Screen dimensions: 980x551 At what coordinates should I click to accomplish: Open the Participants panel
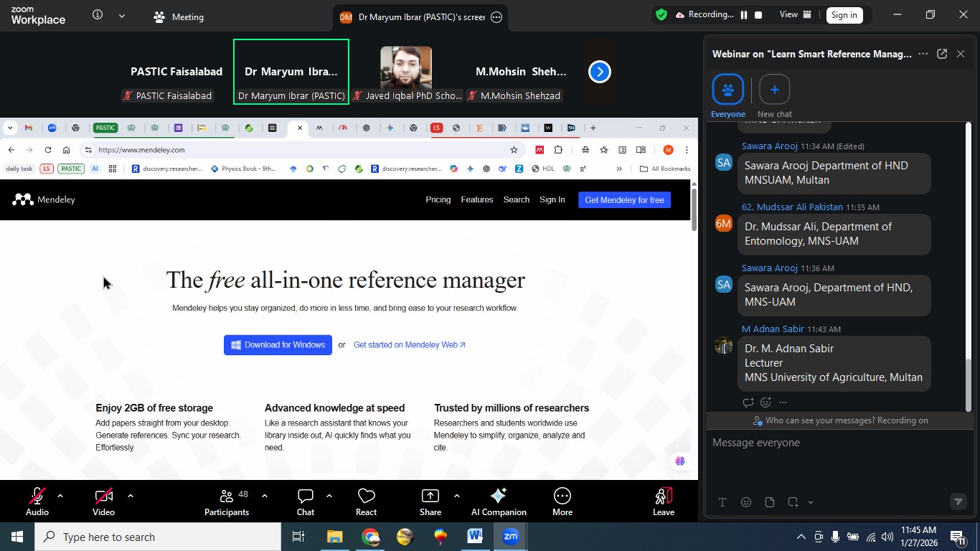click(x=227, y=501)
